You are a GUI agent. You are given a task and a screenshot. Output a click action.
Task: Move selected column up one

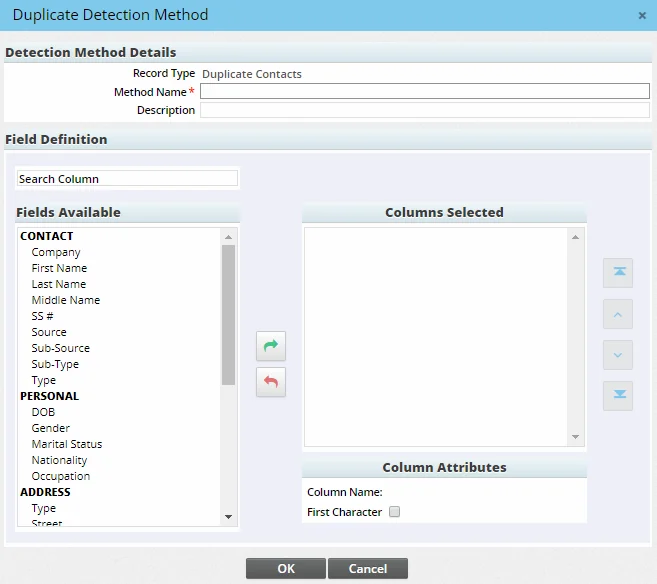[x=618, y=314]
